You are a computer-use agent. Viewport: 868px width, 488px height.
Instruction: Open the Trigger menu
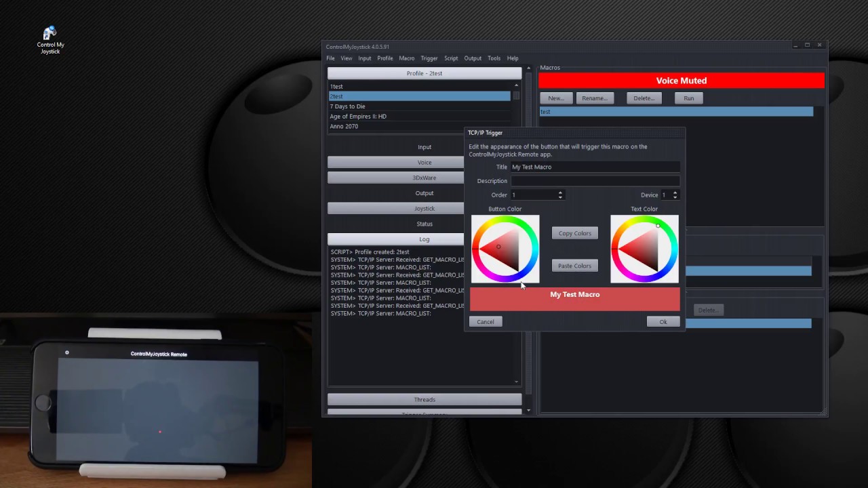tap(429, 58)
